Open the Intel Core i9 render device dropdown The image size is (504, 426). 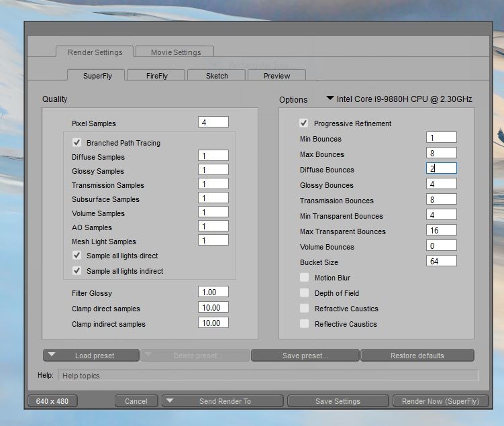[399, 99]
